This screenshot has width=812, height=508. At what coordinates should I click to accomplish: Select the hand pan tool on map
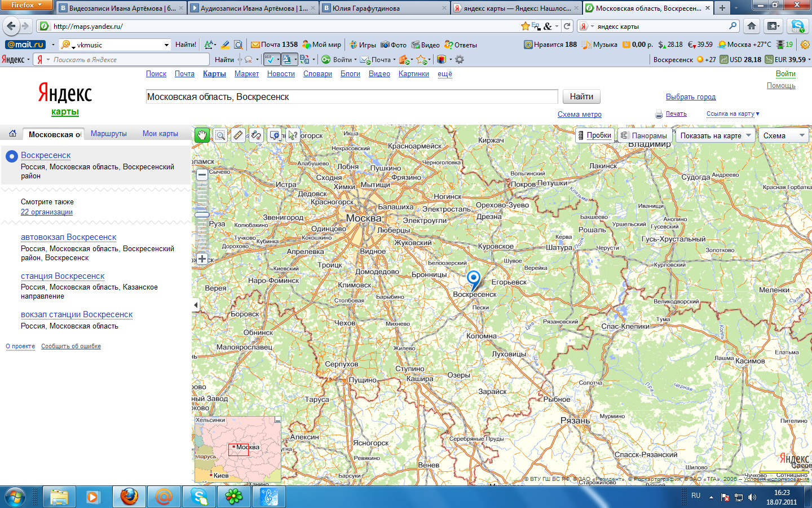pos(202,135)
